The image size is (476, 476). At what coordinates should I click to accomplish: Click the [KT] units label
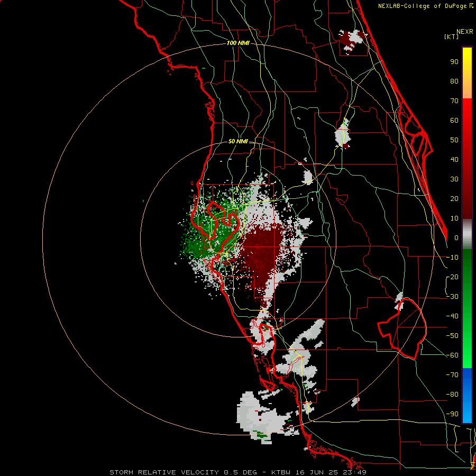451,36
